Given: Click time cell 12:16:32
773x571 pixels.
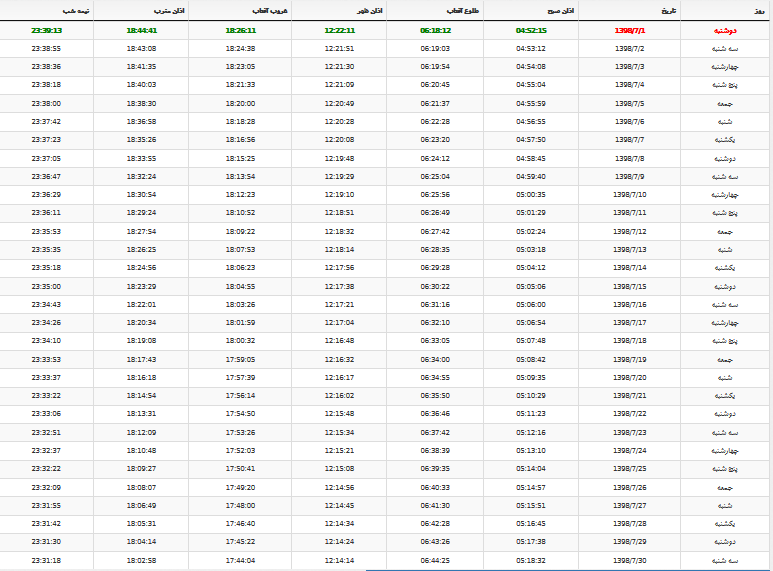Looking at the screenshot, I should click(340, 359).
